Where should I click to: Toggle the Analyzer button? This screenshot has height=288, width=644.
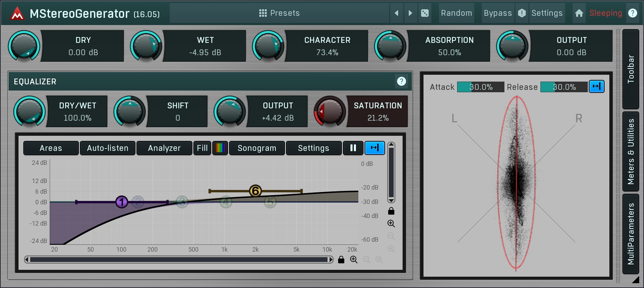click(x=164, y=148)
